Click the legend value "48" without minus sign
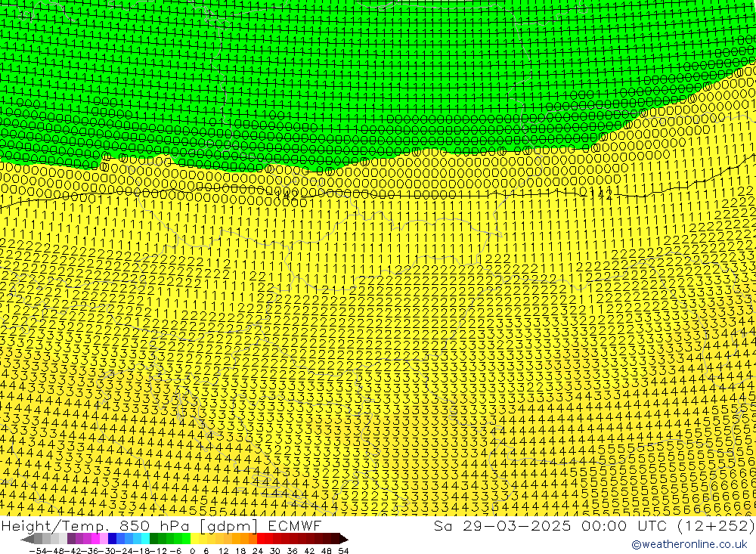756x554 pixels. click(x=327, y=551)
